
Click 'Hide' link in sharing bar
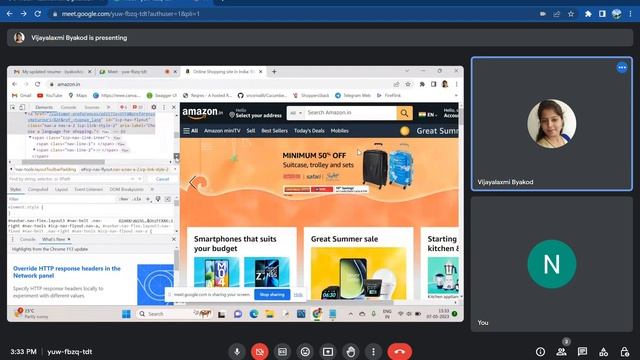click(x=298, y=295)
